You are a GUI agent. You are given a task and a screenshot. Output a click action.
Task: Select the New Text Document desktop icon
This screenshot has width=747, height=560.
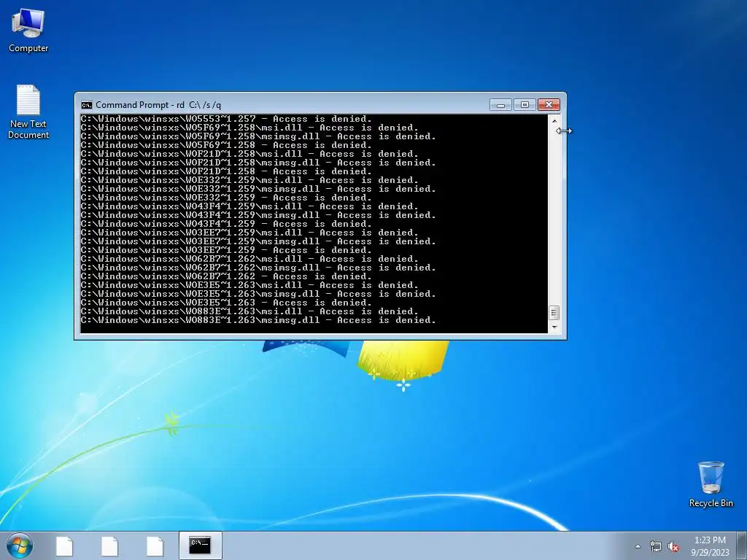(x=28, y=112)
